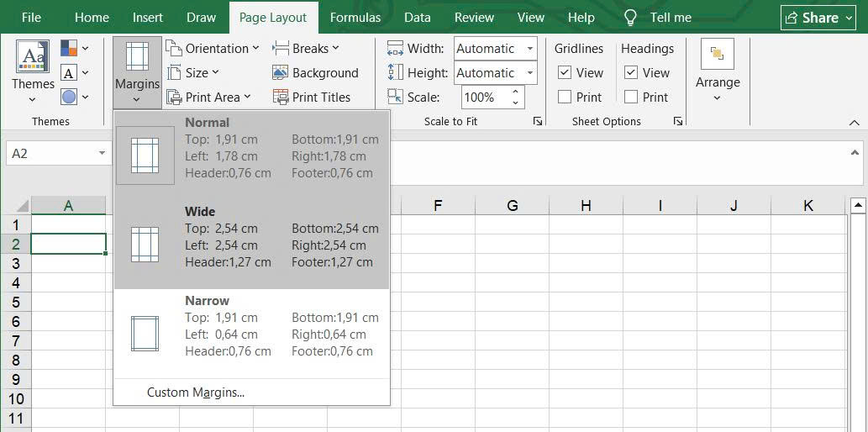
Task: Switch to the Review tab
Action: [475, 17]
